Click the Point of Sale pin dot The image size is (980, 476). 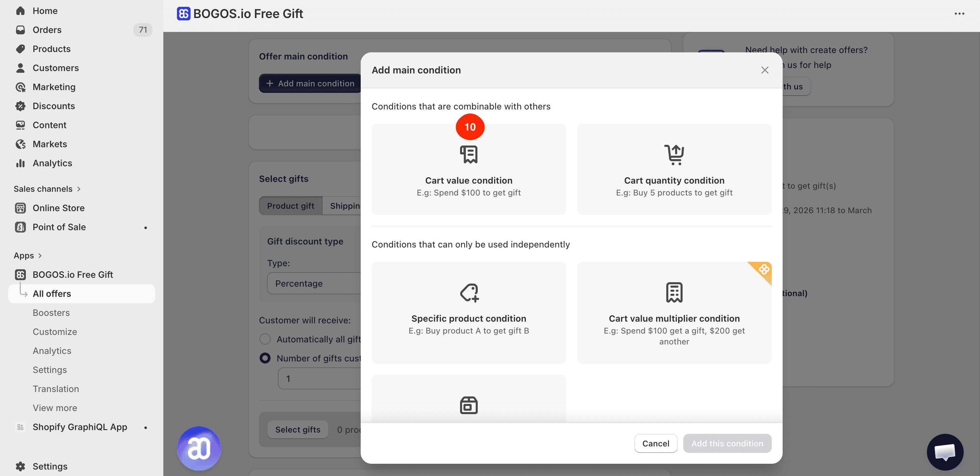point(146,227)
